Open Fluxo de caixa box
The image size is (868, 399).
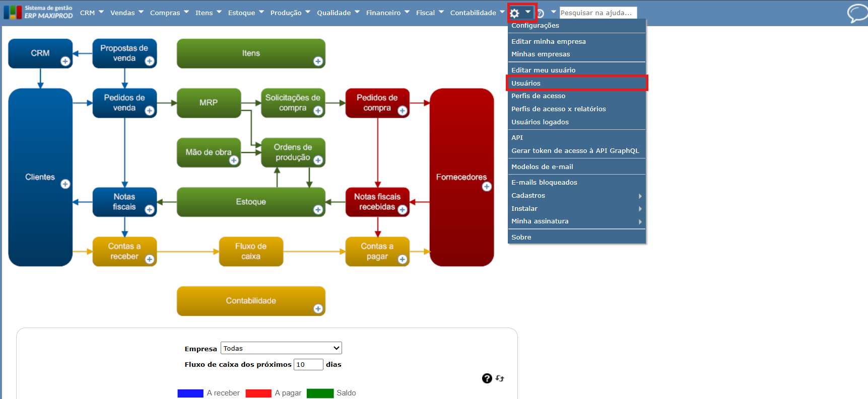click(x=251, y=251)
